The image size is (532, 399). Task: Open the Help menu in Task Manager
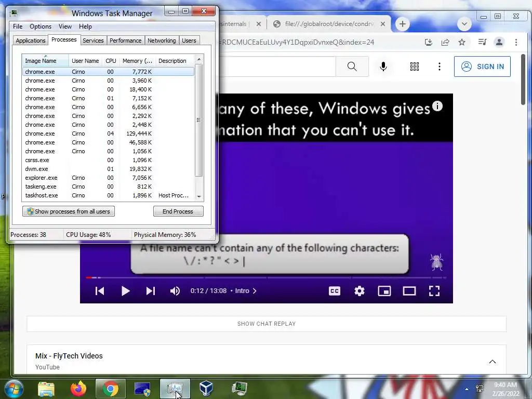tap(85, 26)
